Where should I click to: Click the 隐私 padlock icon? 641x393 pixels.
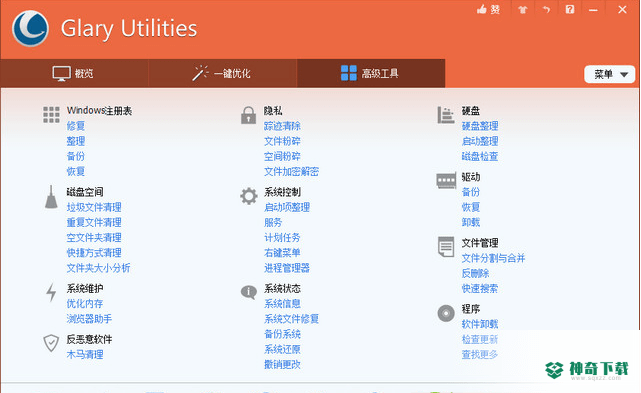pos(248,115)
